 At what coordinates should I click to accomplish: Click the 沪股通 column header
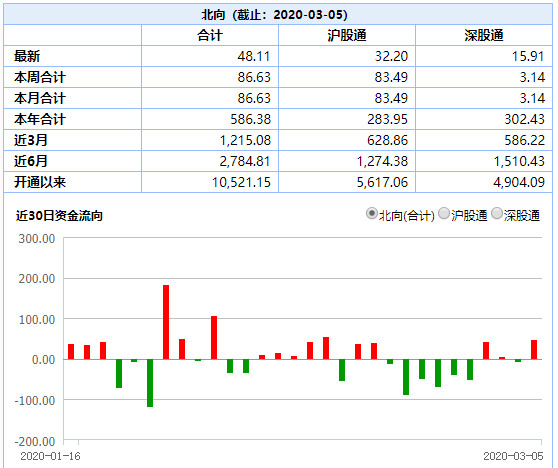347,35
